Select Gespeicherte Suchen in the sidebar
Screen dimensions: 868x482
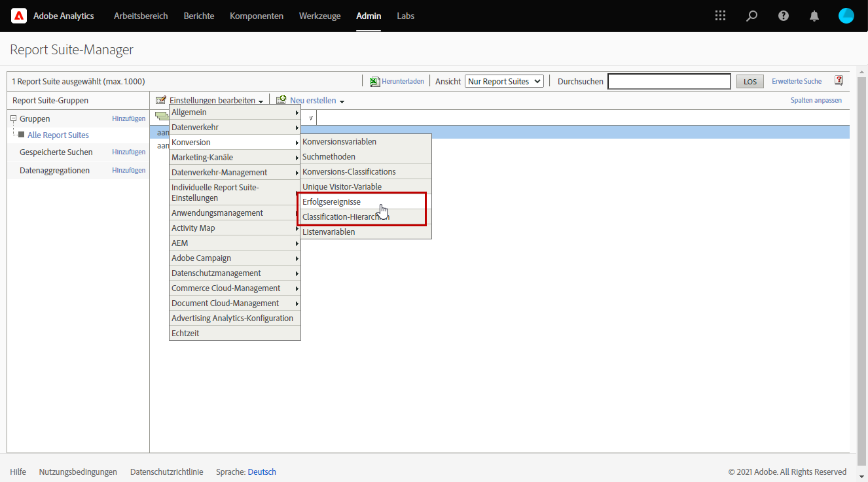56,152
